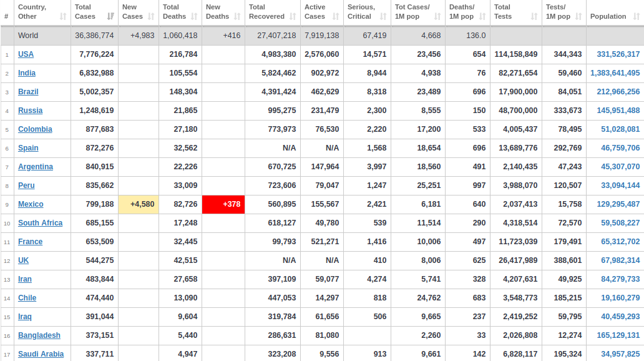Open Bangladesh population link 165,129,131
Viewport: 644px width, 361px height.
(618, 335)
